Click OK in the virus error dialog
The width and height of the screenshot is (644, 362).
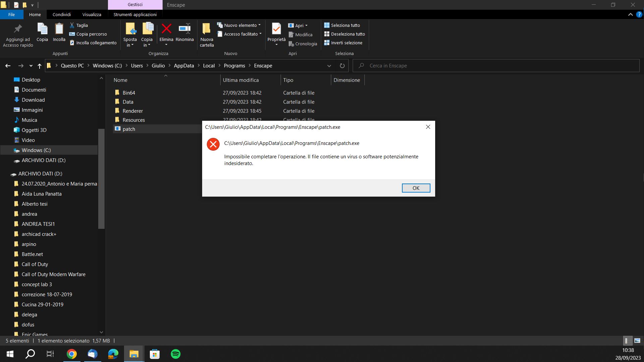(416, 188)
